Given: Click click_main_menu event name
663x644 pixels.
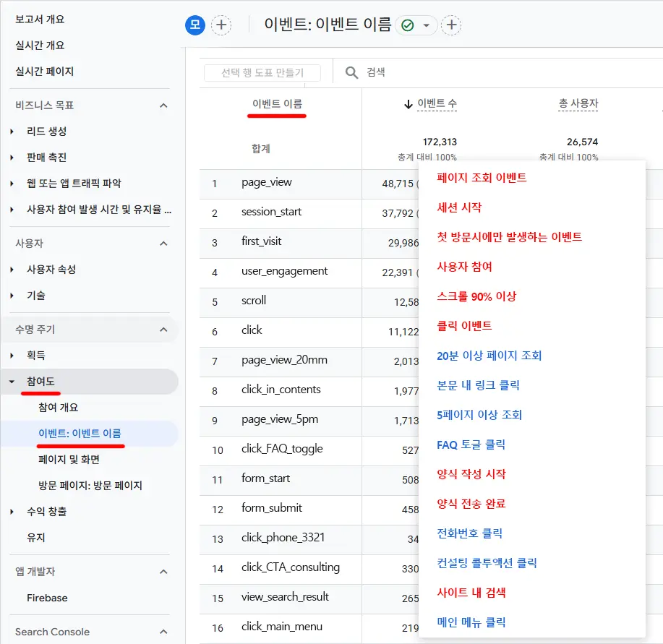Looking at the screenshot, I should [x=281, y=627].
